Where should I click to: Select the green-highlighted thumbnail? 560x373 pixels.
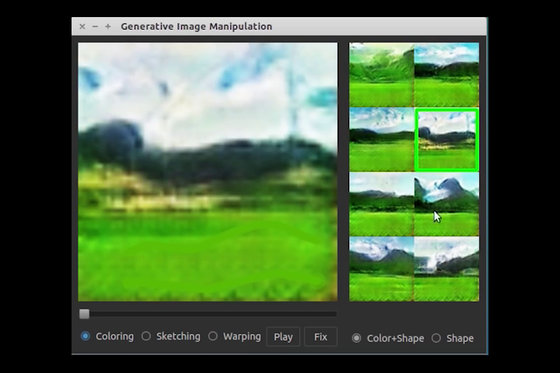[x=446, y=140]
